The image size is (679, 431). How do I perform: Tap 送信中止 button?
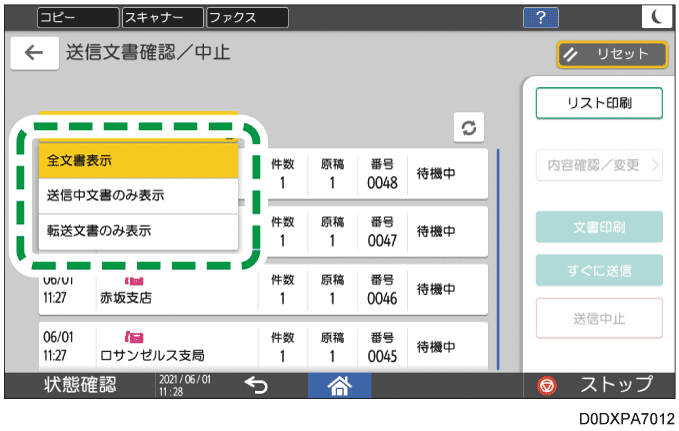(599, 318)
